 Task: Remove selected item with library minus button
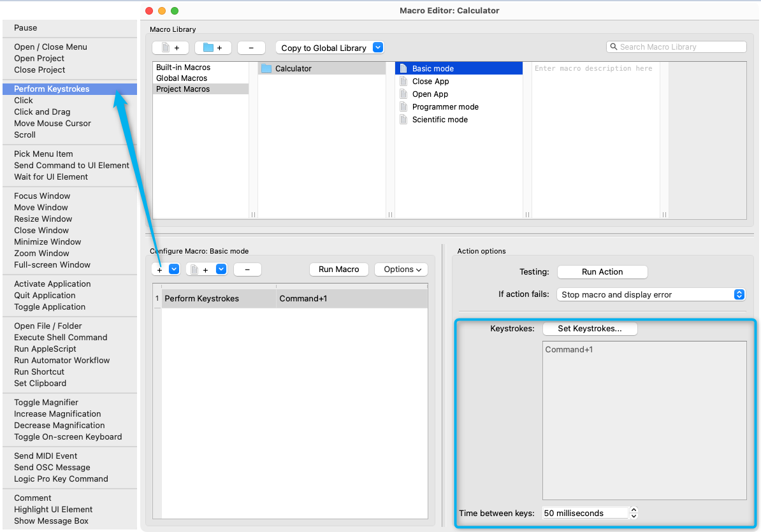point(251,48)
